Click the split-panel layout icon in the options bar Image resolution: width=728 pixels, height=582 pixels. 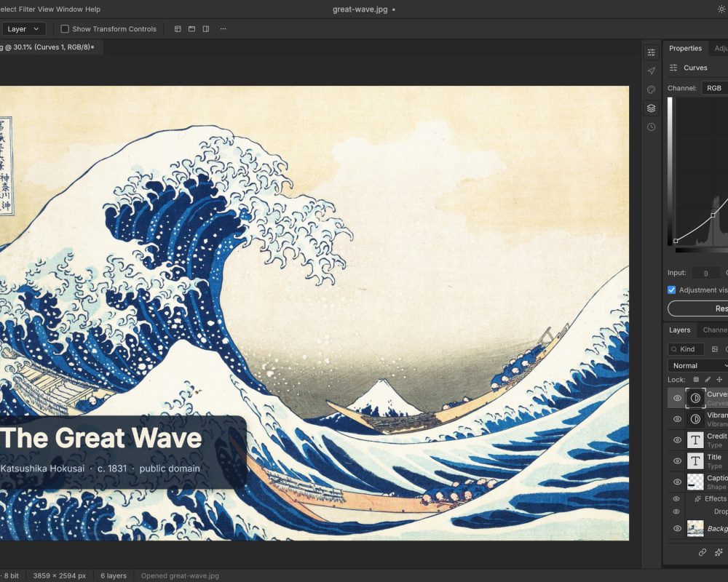coord(206,29)
